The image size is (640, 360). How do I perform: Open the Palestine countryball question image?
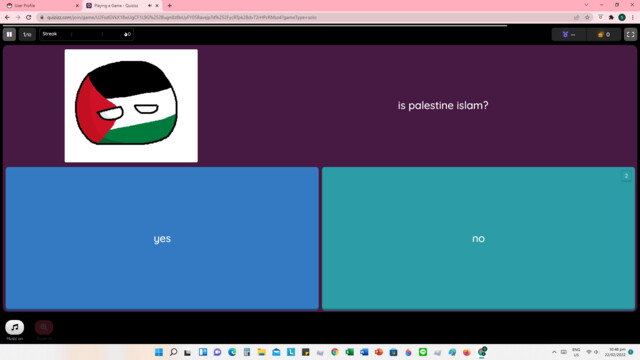[131, 106]
